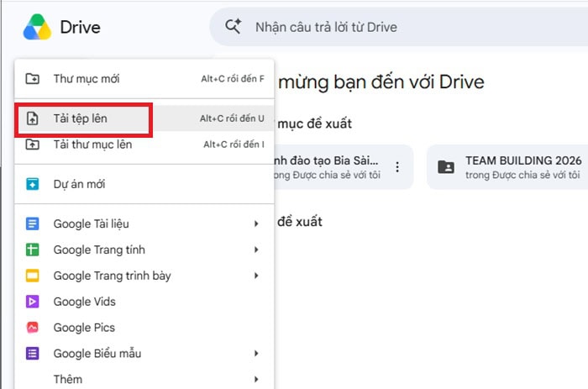Focus the Nhận câu trả lời từ Drive search field
This screenshot has width=588, height=389.
click(x=399, y=27)
